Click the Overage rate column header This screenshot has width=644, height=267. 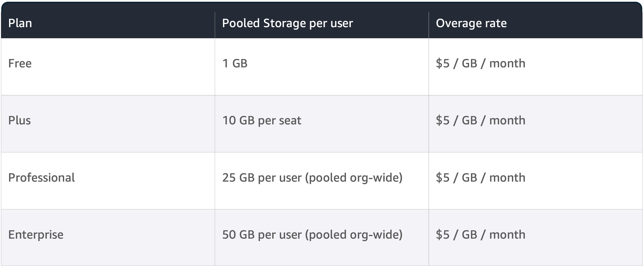471,23
